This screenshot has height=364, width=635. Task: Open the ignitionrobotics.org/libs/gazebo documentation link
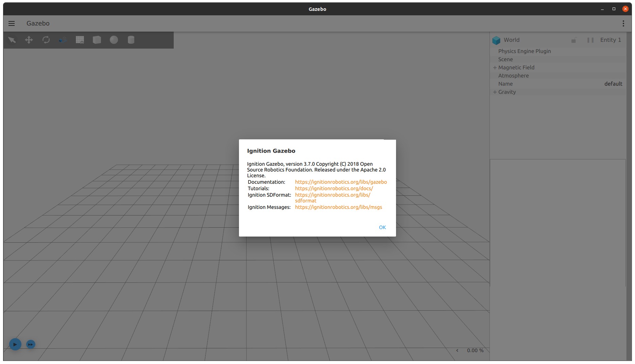[x=341, y=182]
